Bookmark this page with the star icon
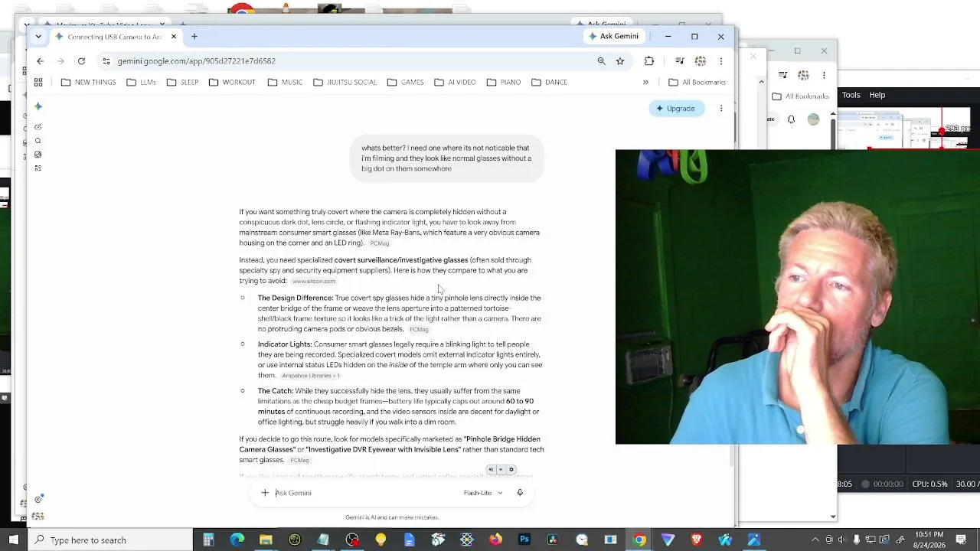This screenshot has height=551, width=980. click(620, 61)
